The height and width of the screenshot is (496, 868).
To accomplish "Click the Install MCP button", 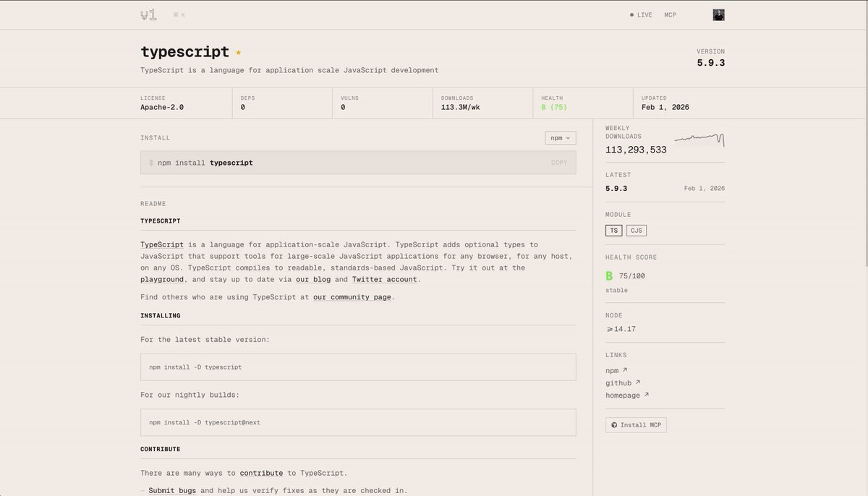I will point(636,425).
